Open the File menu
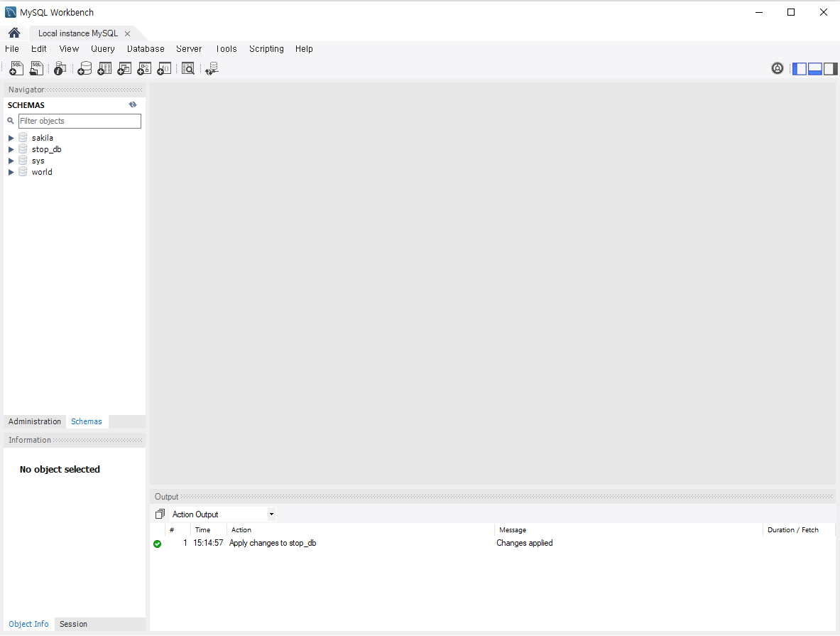The height and width of the screenshot is (636, 840). tap(12, 49)
